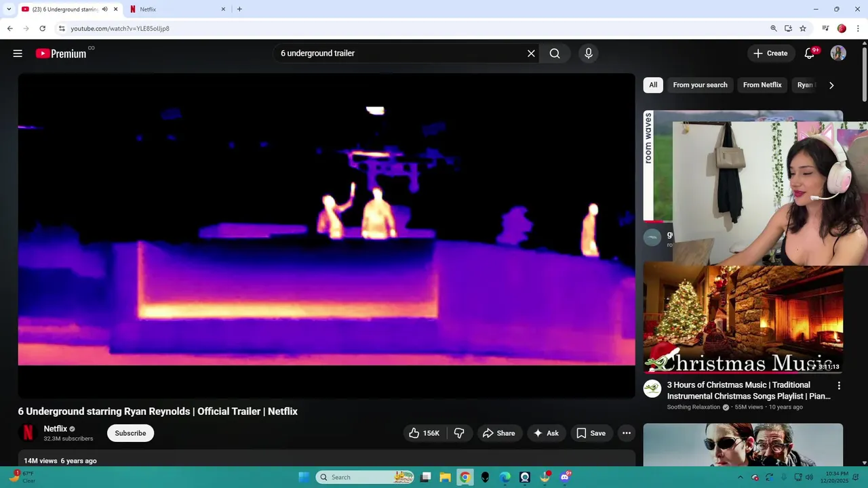This screenshot has height=488, width=868.
Task: Clear the search query with the X
Action: [531, 54]
